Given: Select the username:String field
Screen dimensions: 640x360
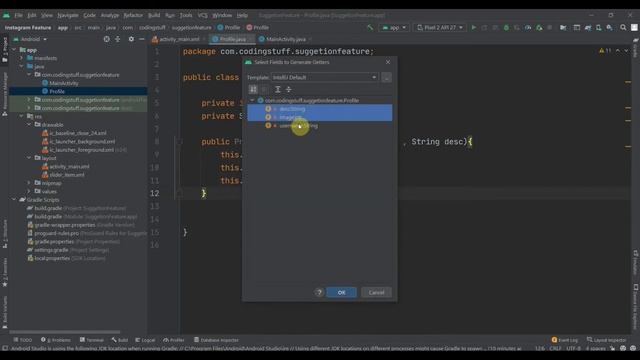Looking at the screenshot, I should click(320, 125).
